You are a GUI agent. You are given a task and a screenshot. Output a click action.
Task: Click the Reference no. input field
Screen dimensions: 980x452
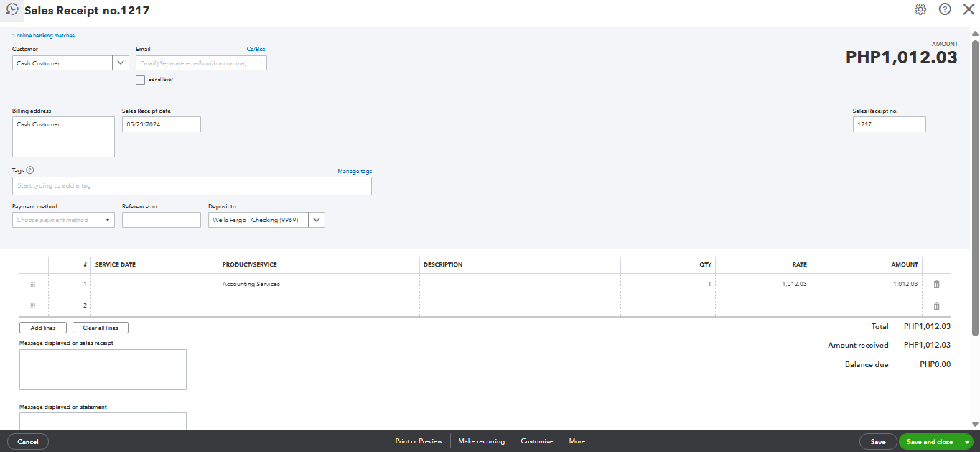click(162, 220)
